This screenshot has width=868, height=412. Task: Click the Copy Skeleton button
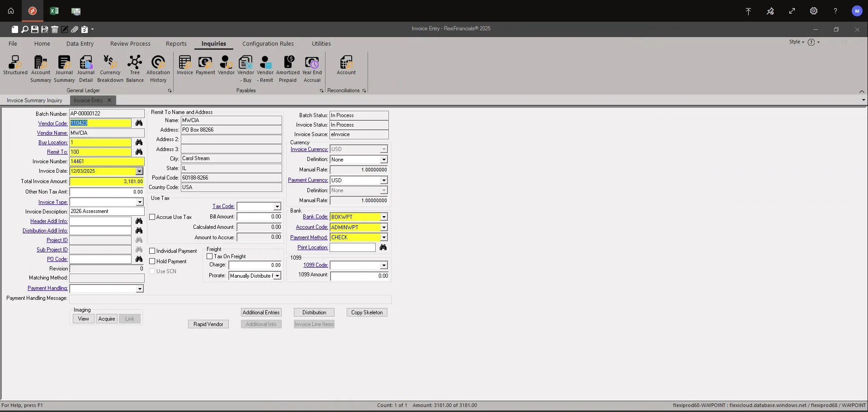pos(366,312)
